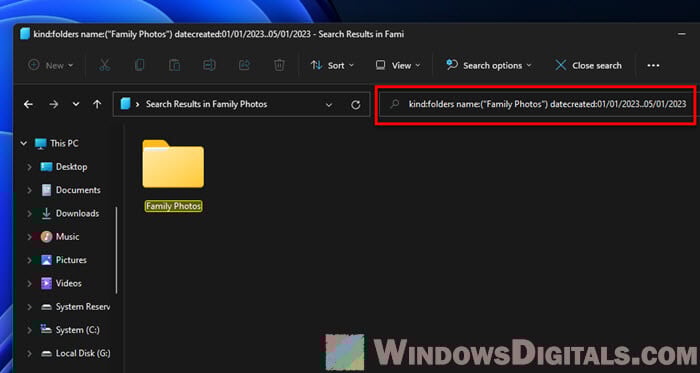Click the Cut scissors icon
Viewport: 700px width, 373px height.
pos(104,66)
